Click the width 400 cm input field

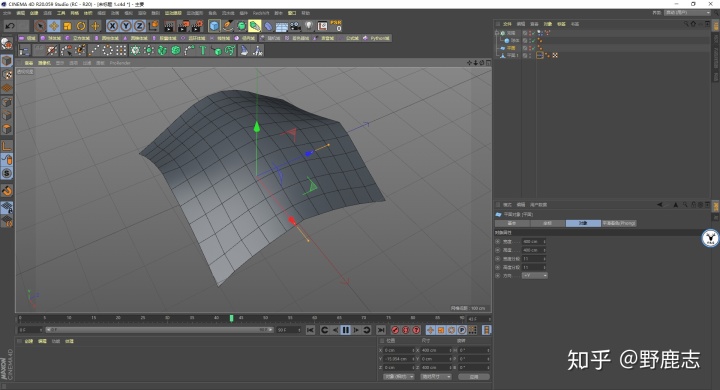coord(534,242)
